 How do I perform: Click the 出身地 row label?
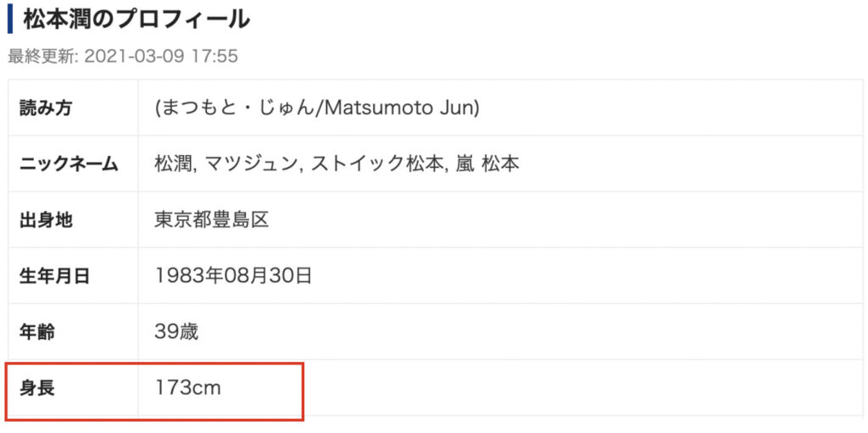tap(46, 220)
